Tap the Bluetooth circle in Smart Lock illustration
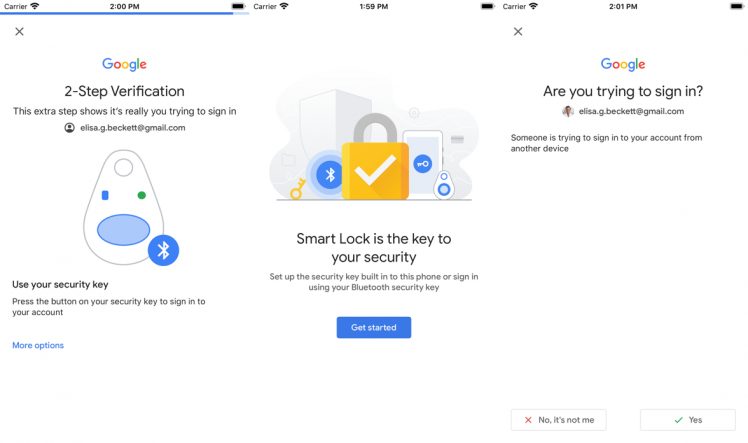This screenshot has width=748, height=443. 330,175
